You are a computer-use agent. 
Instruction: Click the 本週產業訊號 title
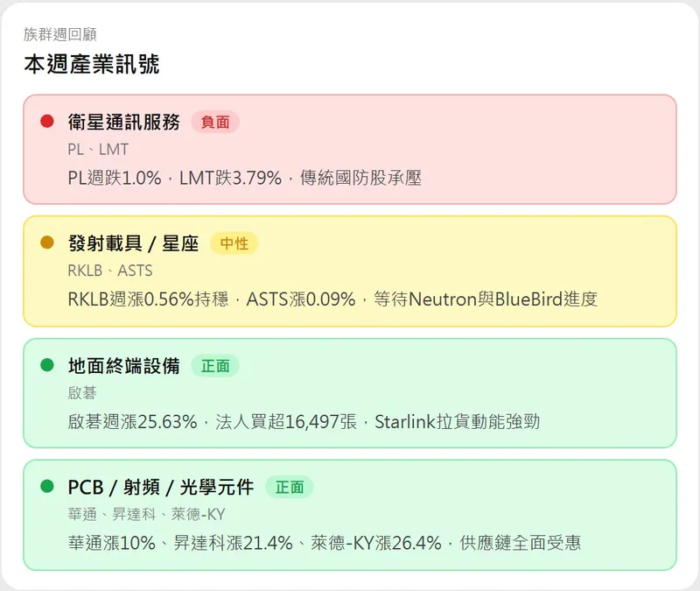(x=91, y=64)
